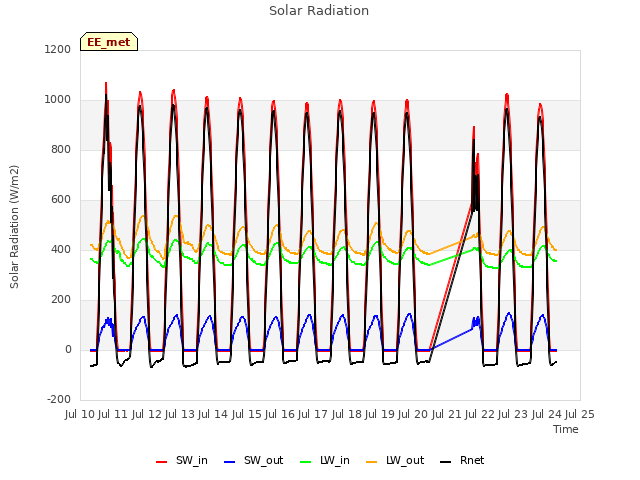Click the green LW_in legend color line

[306, 462]
